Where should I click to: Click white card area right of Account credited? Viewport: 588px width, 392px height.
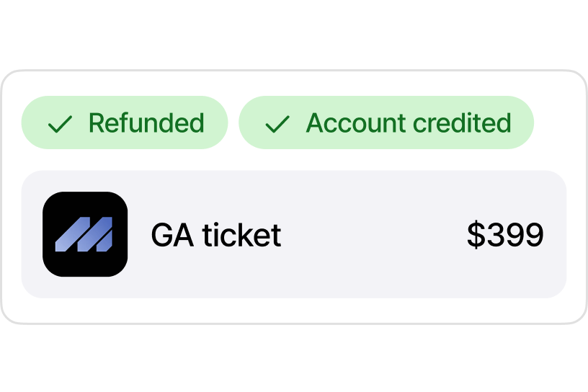point(558,122)
